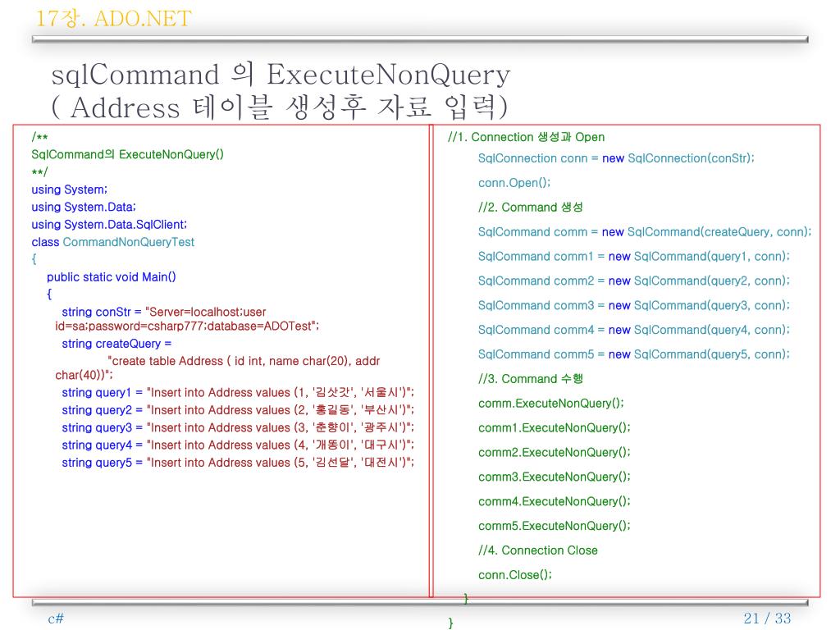The height and width of the screenshot is (630, 840).
Task: Click the 'comm3.ExecuteNonQuery();' line
Action: (x=554, y=477)
